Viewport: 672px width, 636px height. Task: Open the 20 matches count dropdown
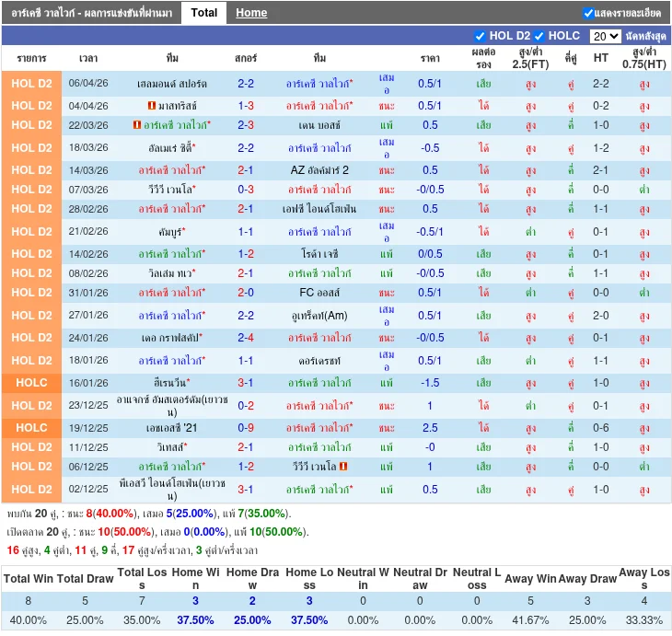tap(605, 36)
